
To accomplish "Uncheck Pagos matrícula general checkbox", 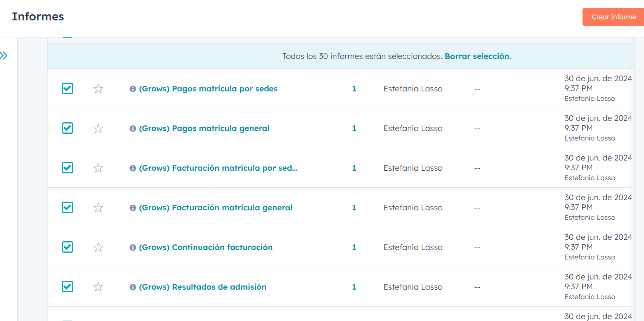I will [x=68, y=128].
